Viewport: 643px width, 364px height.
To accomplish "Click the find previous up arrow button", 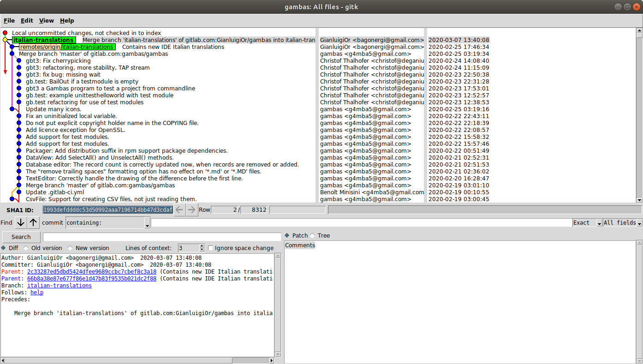I will (33, 222).
